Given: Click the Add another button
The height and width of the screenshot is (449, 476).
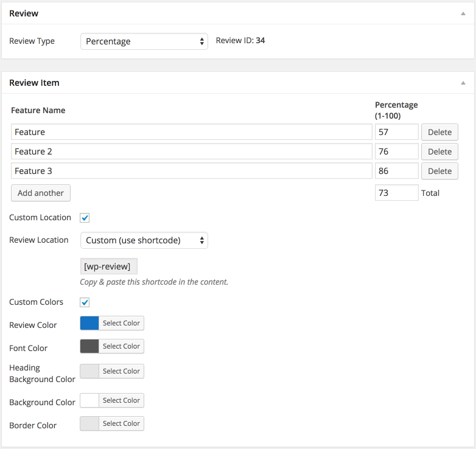Looking at the screenshot, I should pyautogui.click(x=41, y=193).
